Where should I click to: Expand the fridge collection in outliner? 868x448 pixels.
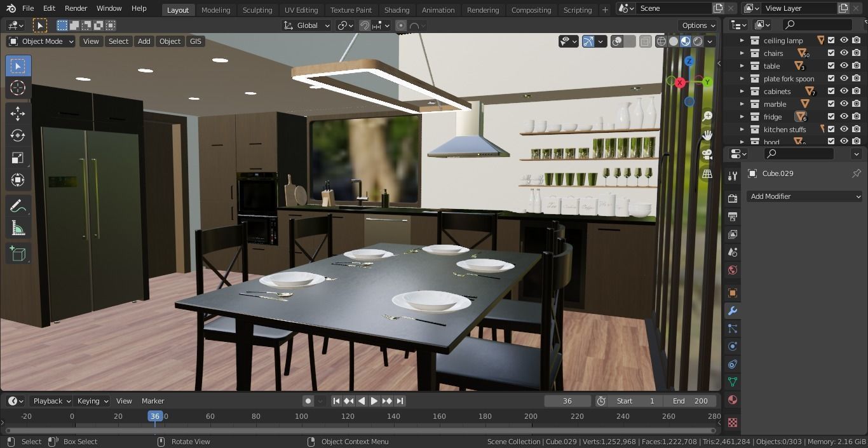coord(742,116)
